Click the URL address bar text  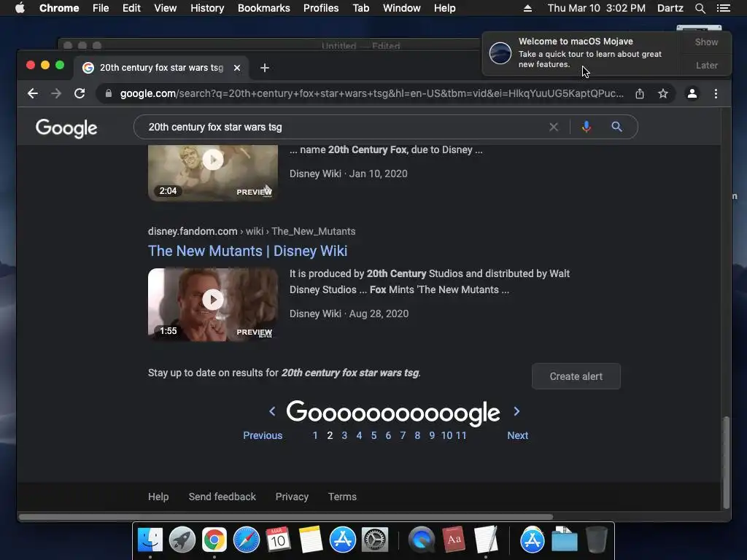[x=371, y=93]
